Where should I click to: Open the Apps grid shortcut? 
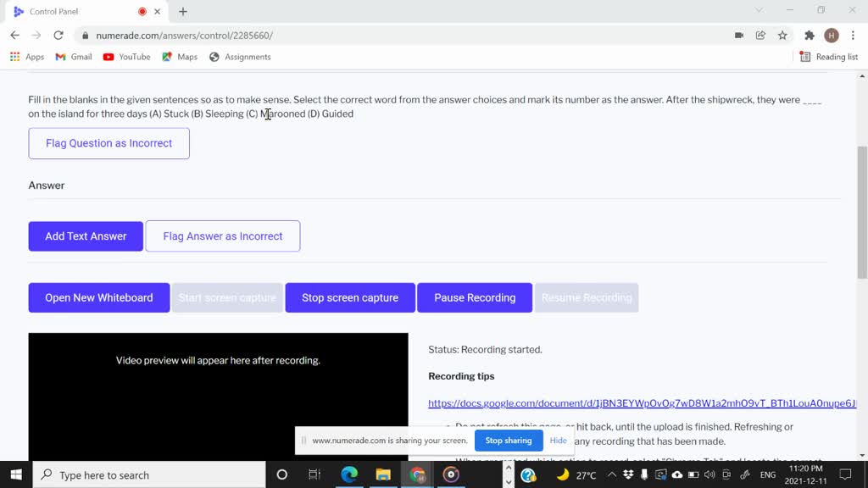click(x=26, y=57)
